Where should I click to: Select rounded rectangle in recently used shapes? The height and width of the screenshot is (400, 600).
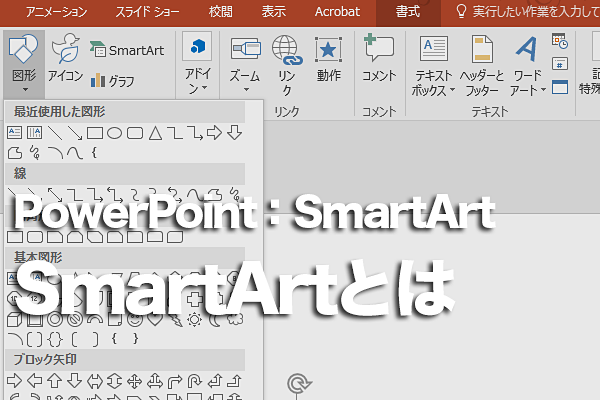pyautogui.click(x=135, y=133)
